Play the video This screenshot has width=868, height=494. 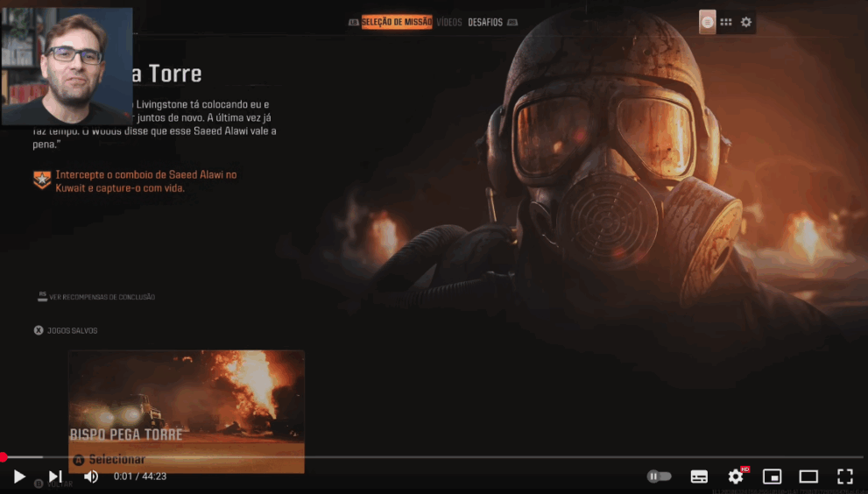18,476
